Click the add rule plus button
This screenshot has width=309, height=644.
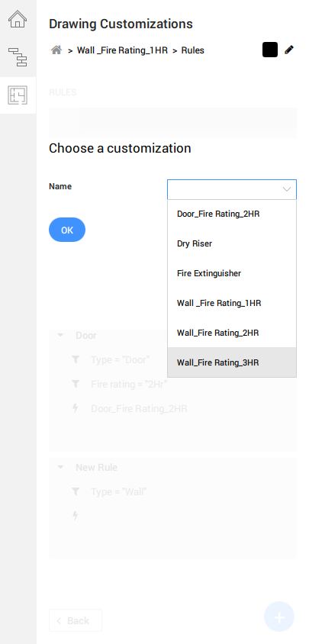click(x=279, y=617)
